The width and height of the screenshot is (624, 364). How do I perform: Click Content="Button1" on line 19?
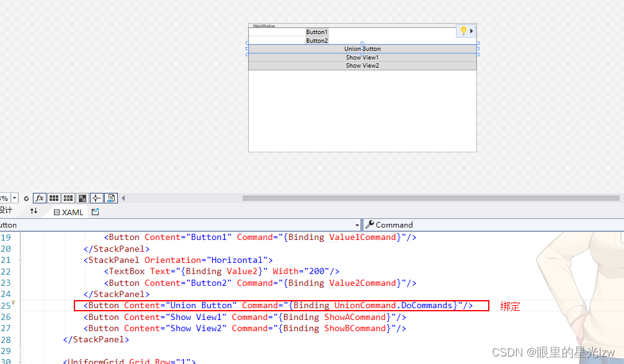[188, 237]
